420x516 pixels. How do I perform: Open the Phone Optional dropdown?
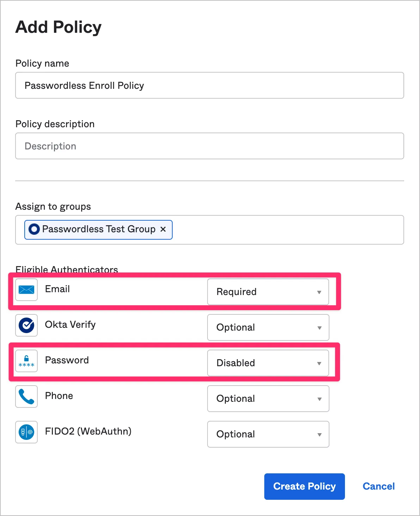[x=268, y=399]
